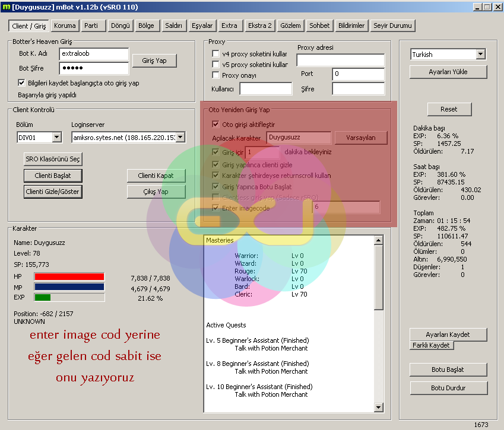Click the 'Rouge:' mastery row

pos(271,271)
